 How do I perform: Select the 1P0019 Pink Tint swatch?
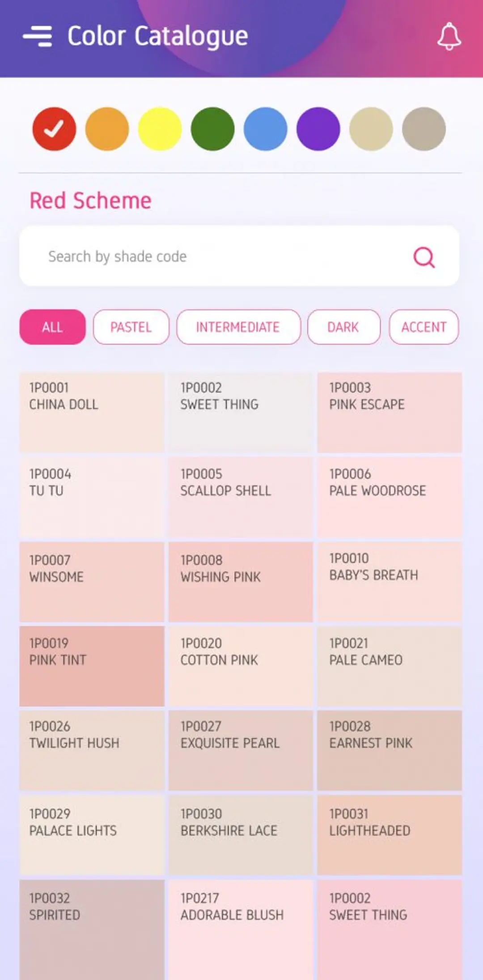coord(92,667)
